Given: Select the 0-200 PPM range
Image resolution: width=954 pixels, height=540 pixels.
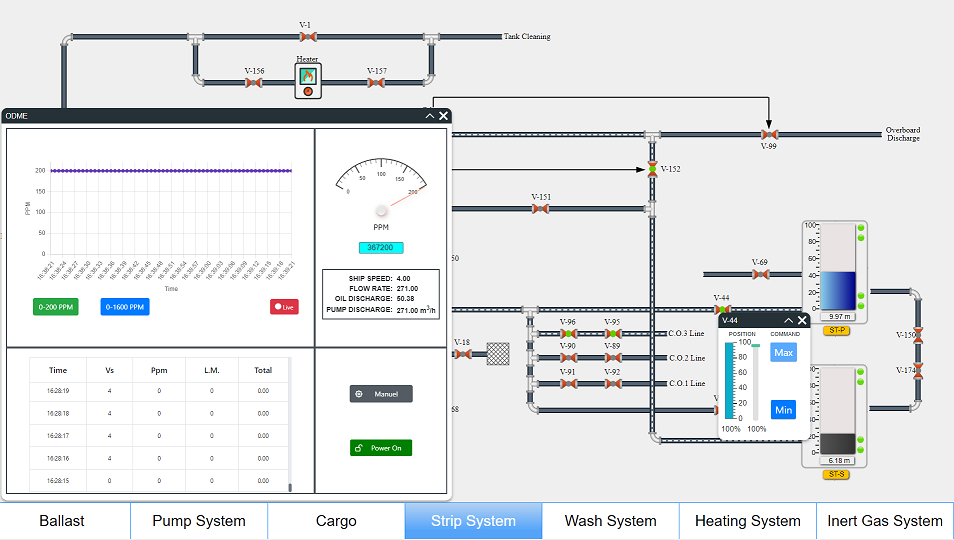Looking at the screenshot, I should pos(55,307).
